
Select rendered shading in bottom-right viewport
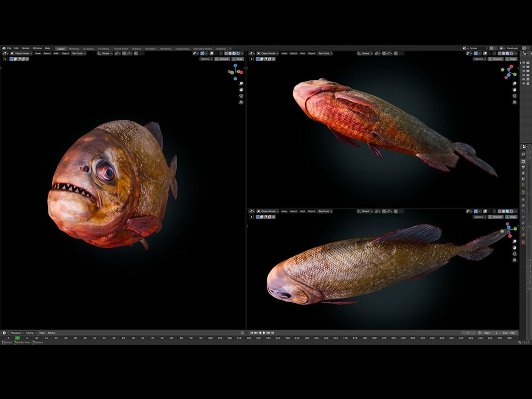[x=511, y=211]
